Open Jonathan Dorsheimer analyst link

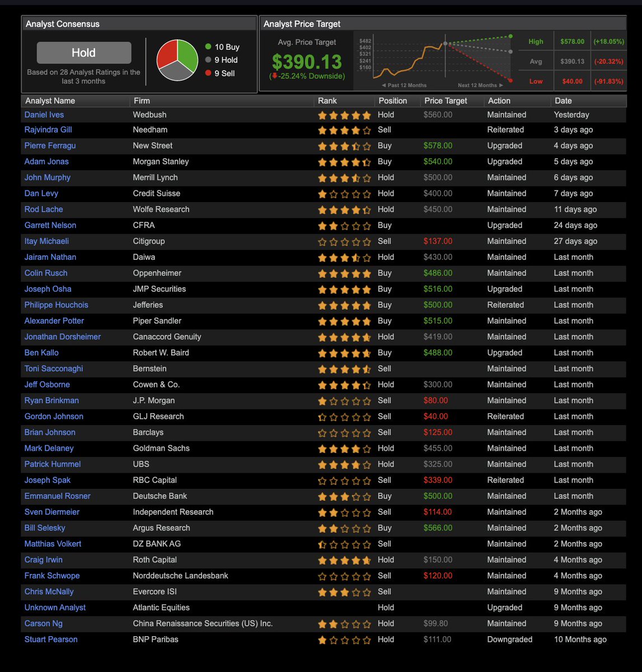(x=63, y=337)
